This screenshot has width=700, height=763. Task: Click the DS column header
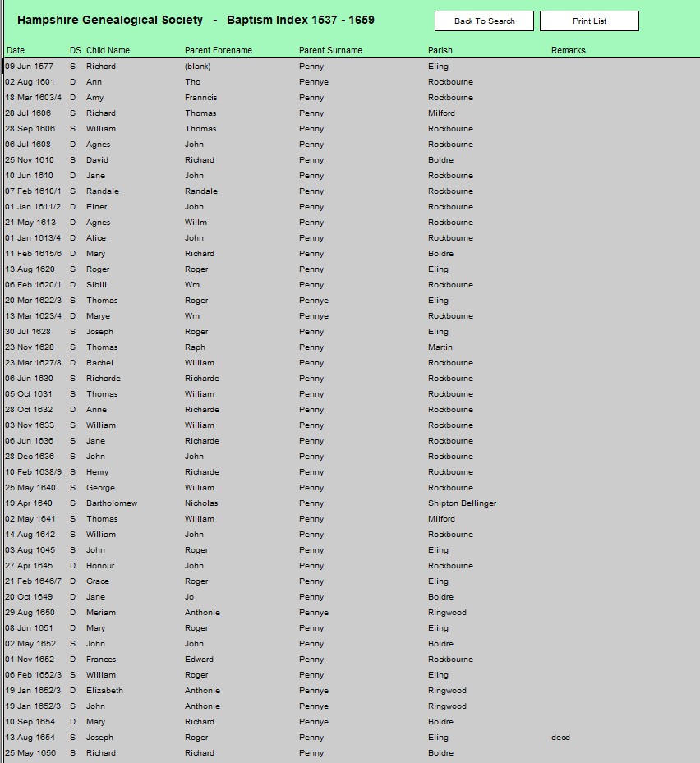75,51
